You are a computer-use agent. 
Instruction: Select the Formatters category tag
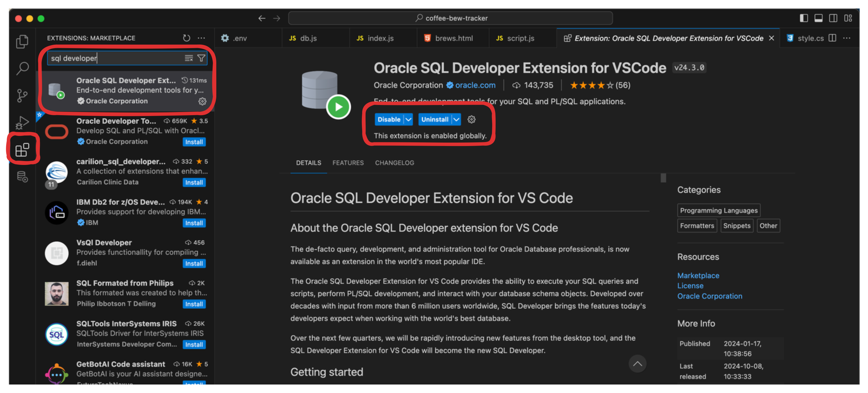pos(697,226)
